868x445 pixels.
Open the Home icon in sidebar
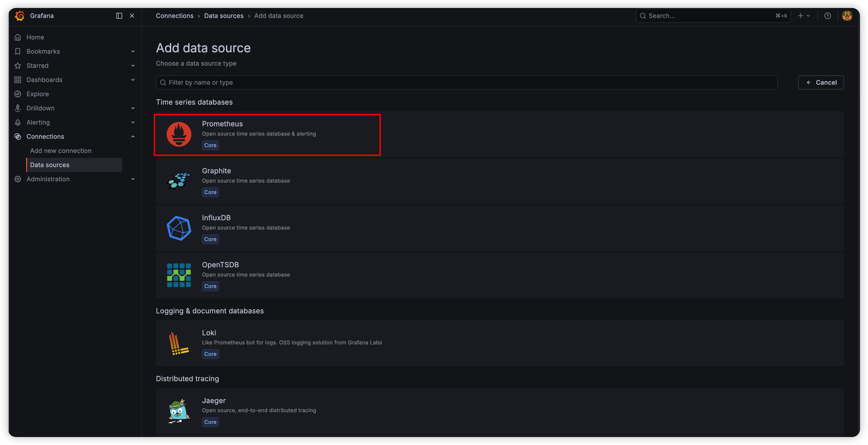[18, 37]
